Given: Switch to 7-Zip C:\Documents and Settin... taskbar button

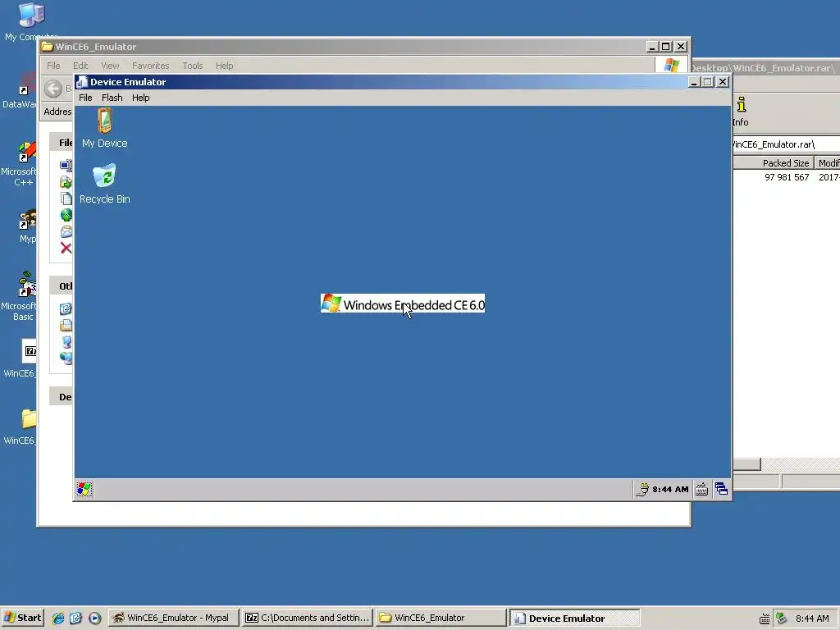Looking at the screenshot, I should (x=307, y=618).
